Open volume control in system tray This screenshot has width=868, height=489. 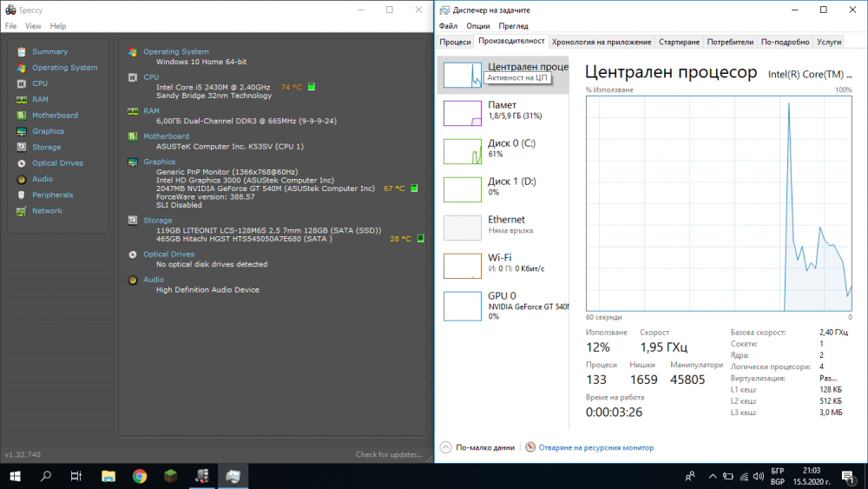[759, 476]
